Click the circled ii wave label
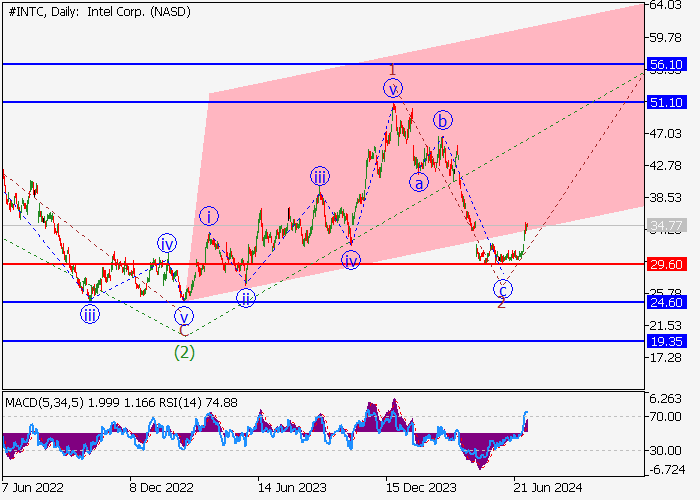This screenshot has height=500, width=700. point(246,297)
